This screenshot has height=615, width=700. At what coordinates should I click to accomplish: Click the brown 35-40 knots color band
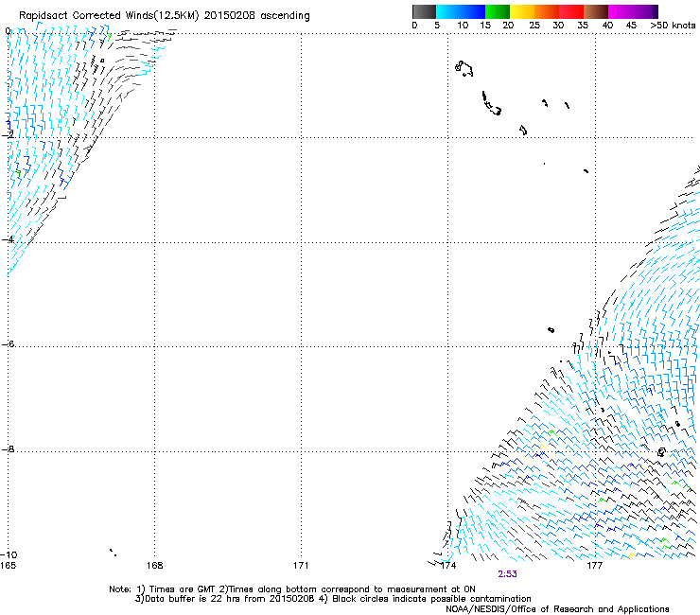coord(596,11)
